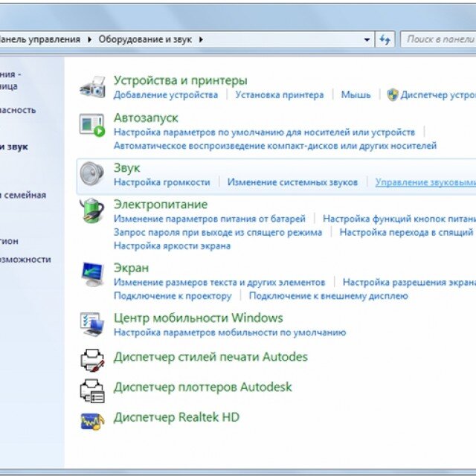Screen dimensions: 476x476
Task: Expand arrow after Панель управления breadcrumb
Action: pos(89,39)
